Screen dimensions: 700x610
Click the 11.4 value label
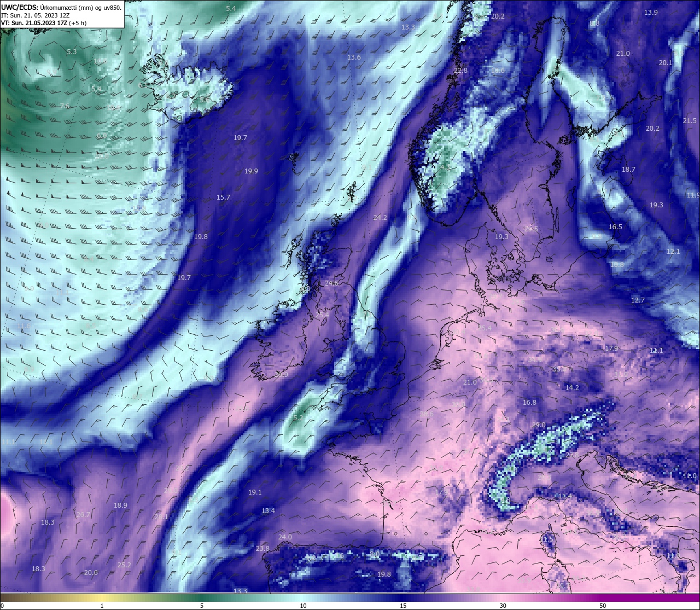pyautogui.click(x=565, y=496)
